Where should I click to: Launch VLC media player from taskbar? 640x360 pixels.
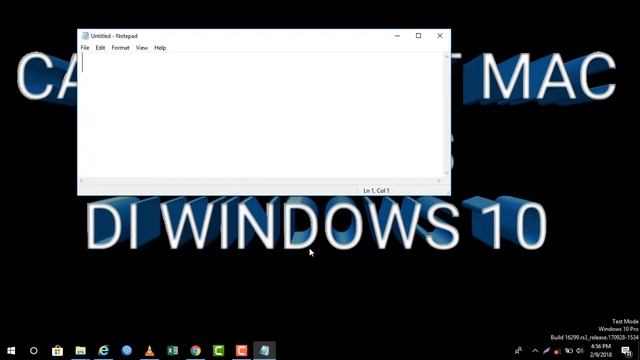(x=150, y=351)
